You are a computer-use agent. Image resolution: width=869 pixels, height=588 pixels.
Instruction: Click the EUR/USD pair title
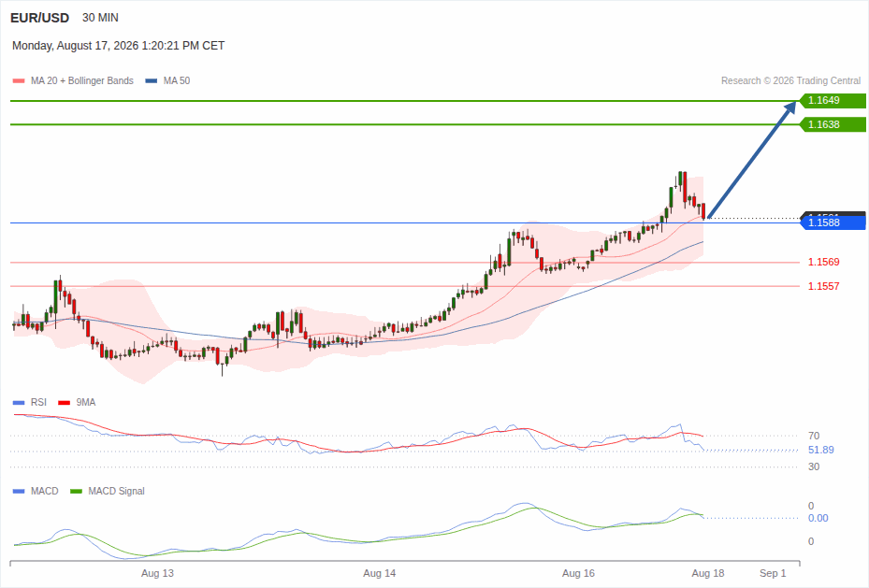(x=40, y=18)
